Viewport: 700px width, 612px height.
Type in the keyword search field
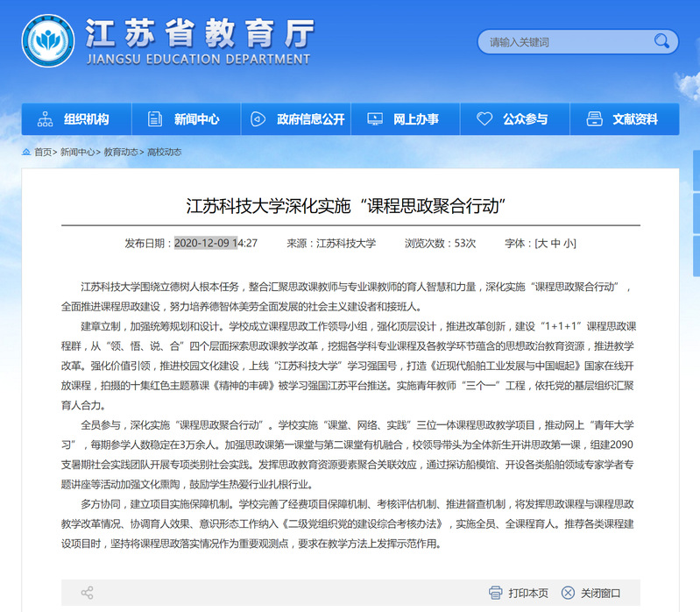[x=565, y=41]
